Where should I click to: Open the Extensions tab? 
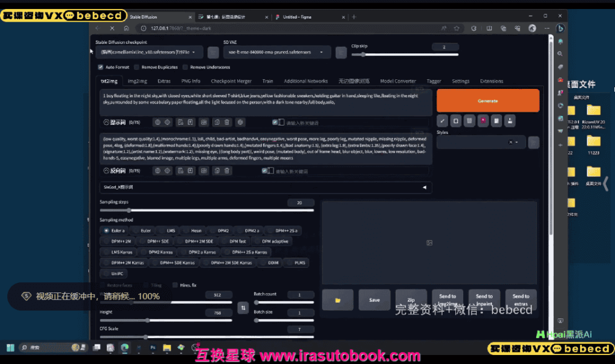[491, 81]
